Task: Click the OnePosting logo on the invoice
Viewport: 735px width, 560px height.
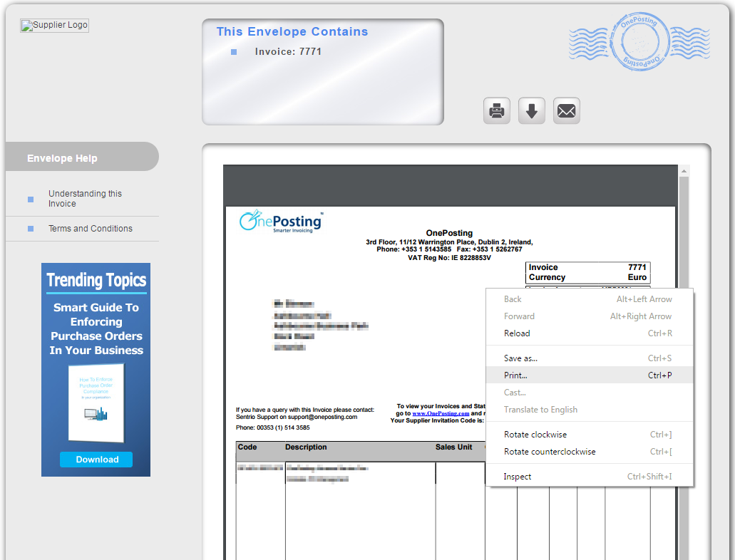Action: click(281, 221)
